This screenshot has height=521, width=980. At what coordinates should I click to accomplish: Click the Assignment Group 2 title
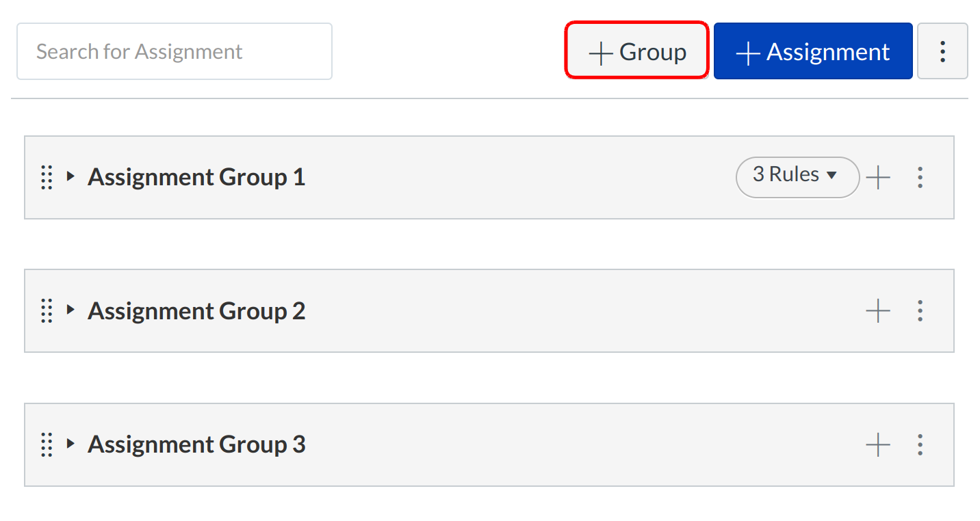(x=196, y=311)
